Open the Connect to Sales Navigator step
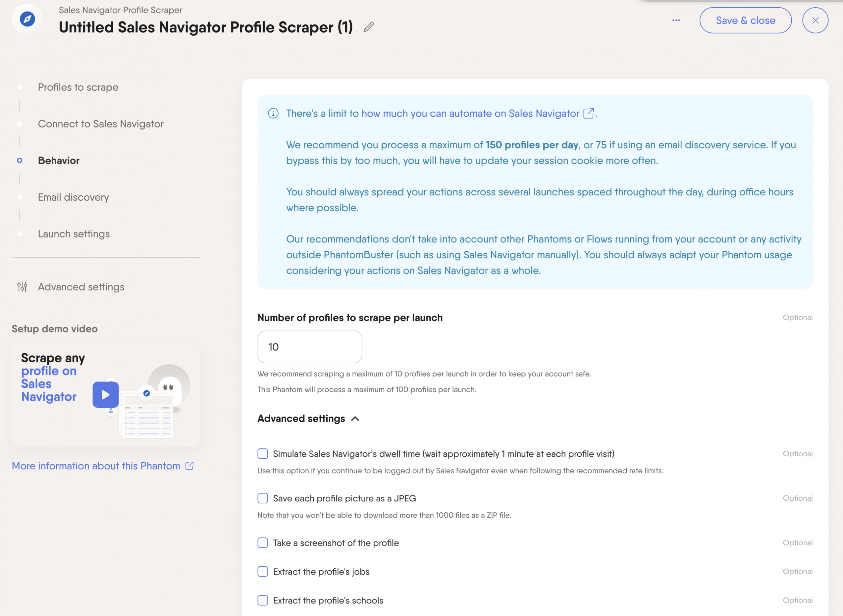The height and width of the screenshot is (616, 843). [x=101, y=124]
